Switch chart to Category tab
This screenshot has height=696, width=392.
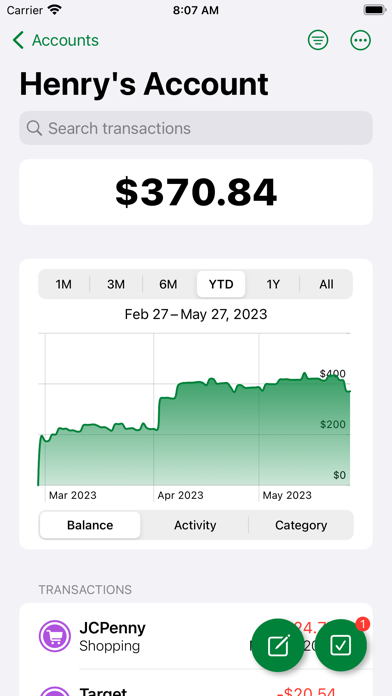(x=301, y=525)
